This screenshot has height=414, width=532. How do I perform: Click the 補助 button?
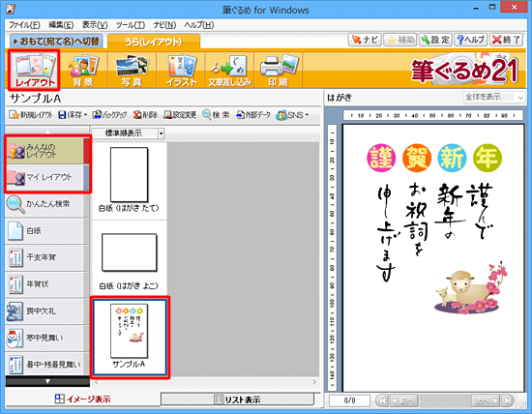click(400, 40)
